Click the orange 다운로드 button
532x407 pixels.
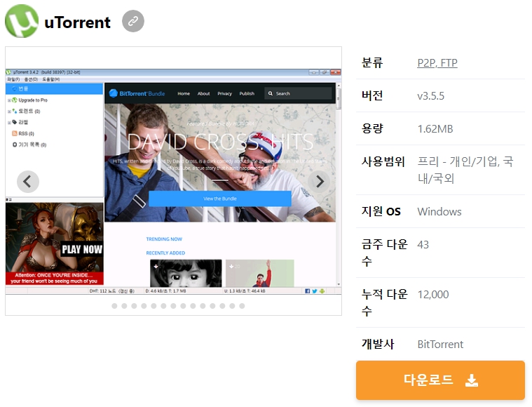point(440,380)
